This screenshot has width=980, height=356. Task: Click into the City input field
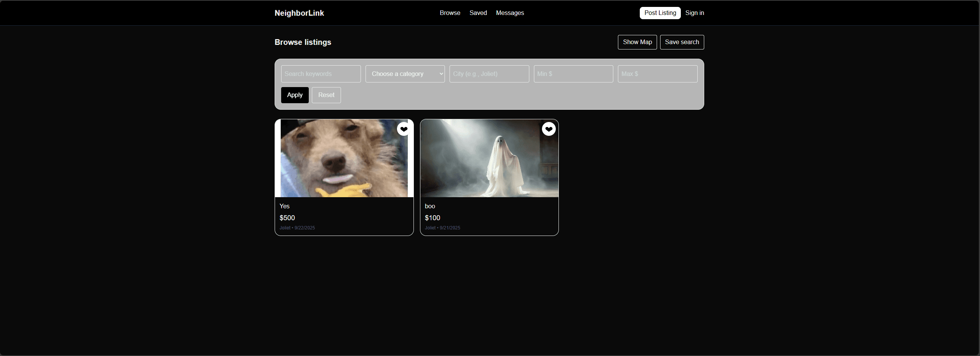click(x=489, y=74)
